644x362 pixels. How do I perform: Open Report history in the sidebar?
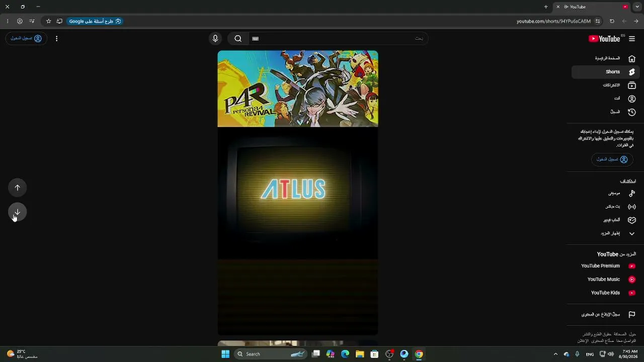[606, 315]
